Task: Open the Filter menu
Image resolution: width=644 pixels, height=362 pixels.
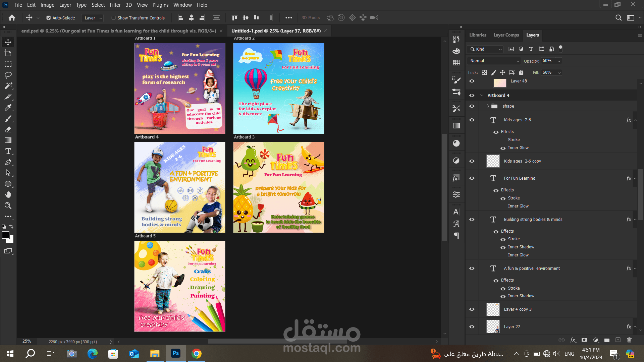Action: click(115, 5)
